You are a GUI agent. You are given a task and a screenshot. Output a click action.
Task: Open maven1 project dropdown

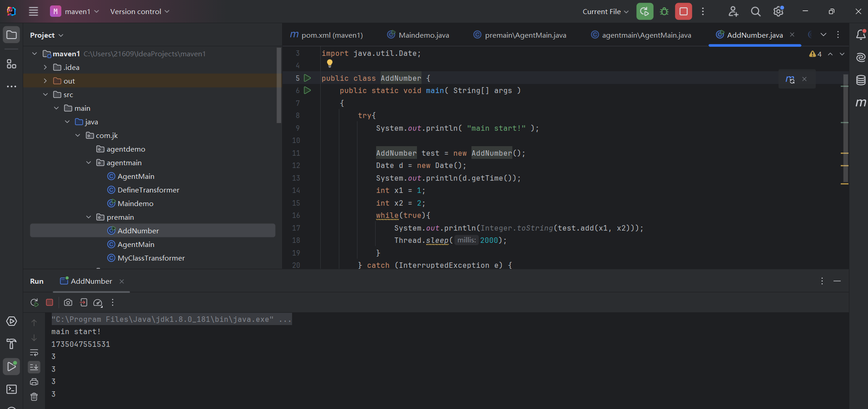pos(75,11)
